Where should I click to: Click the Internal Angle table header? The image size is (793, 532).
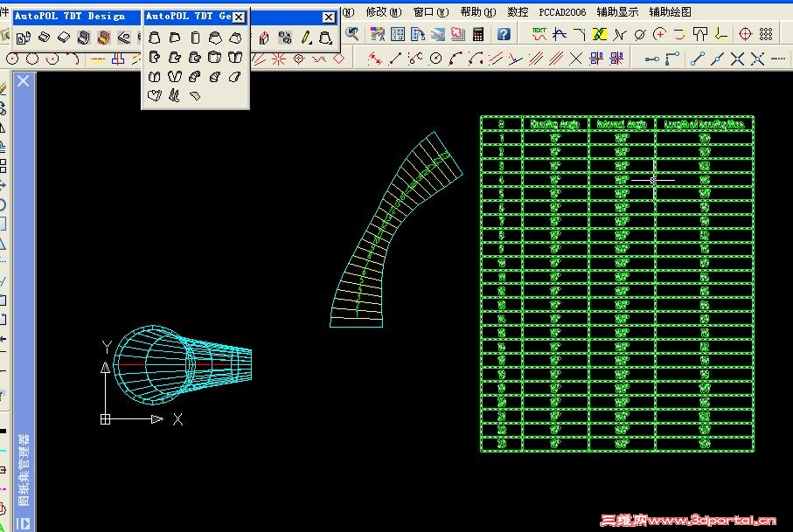coord(622,124)
